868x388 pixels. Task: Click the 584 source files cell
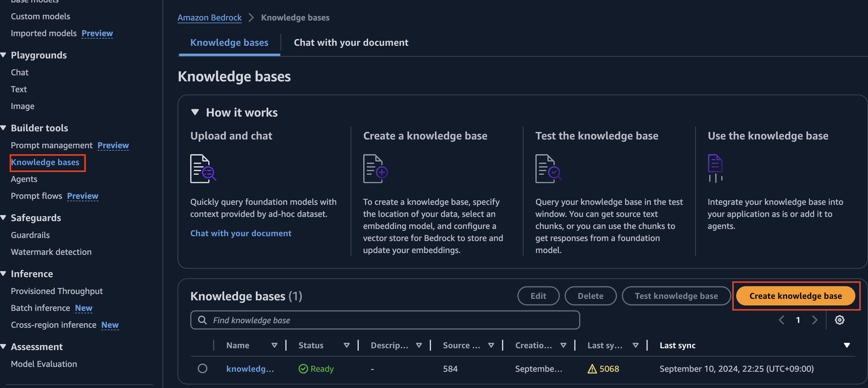(450, 369)
